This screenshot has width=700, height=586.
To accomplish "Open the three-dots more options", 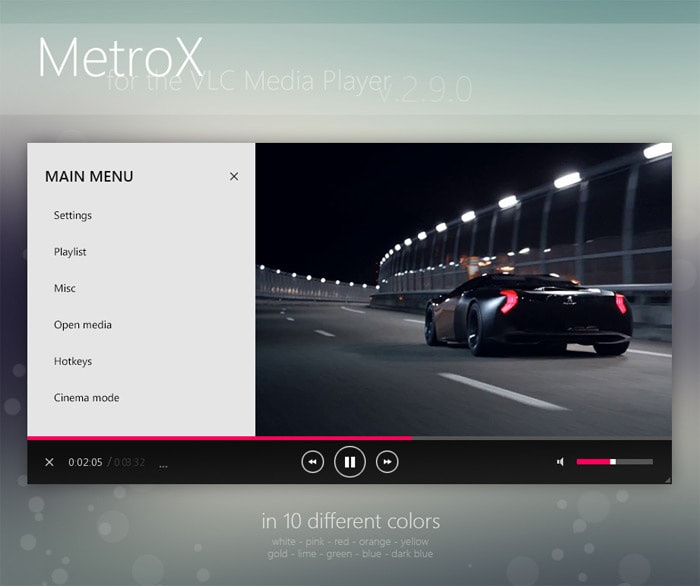I will point(163,465).
